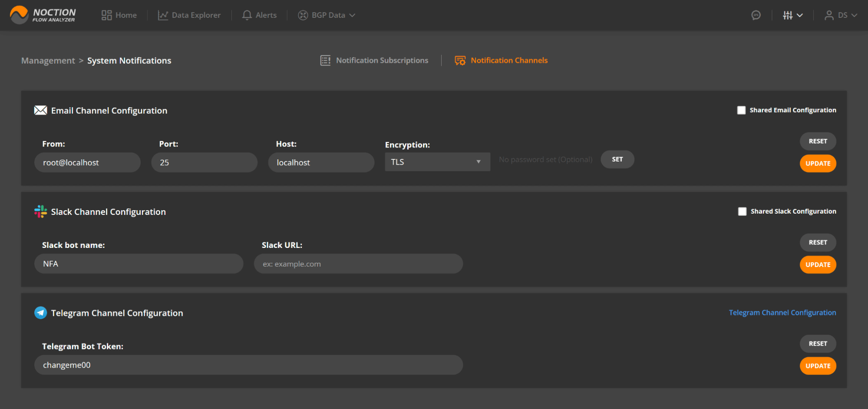The width and height of the screenshot is (868, 409).
Task: Click the 'No password set (Optional)' field
Action: [x=545, y=159]
